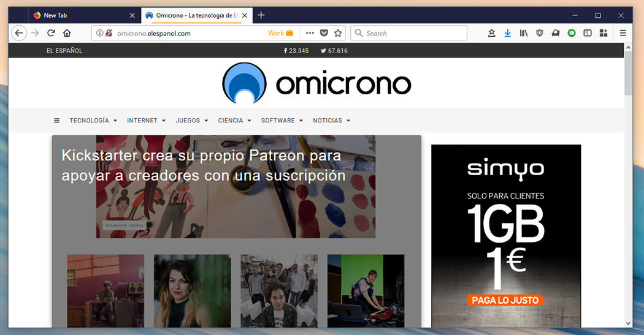Screen dimensions: 644x335
Task: Click the dark mask extension icon in the toolbar
Action: pyautogui.click(x=556, y=33)
